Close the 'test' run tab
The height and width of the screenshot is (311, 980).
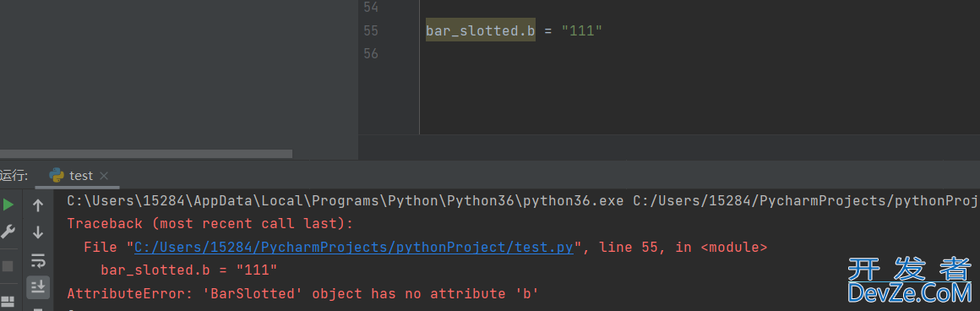(x=105, y=176)
